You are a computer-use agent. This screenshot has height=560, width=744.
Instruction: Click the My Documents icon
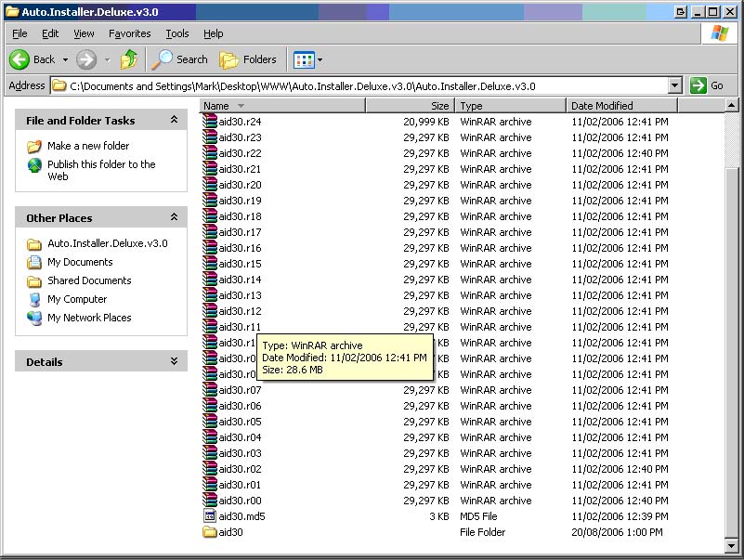point(34,262)
